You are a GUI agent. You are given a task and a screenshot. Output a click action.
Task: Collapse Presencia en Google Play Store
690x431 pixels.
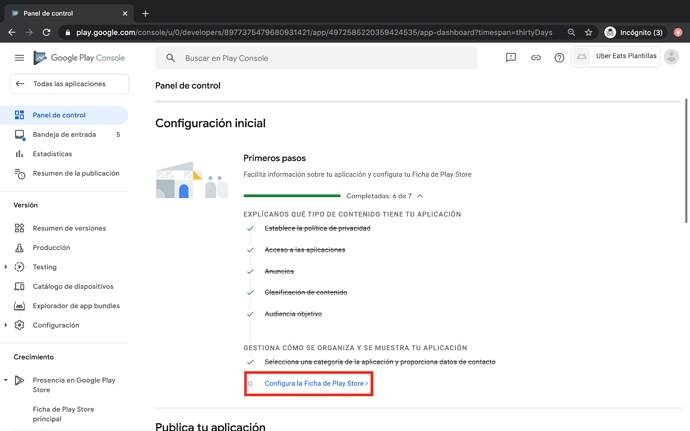tap(6, 380)
